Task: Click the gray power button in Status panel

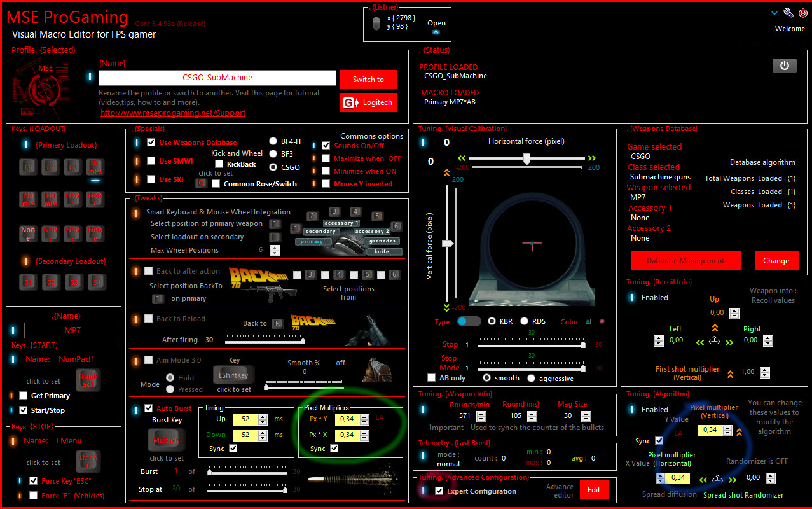Action: pos(784,66)
